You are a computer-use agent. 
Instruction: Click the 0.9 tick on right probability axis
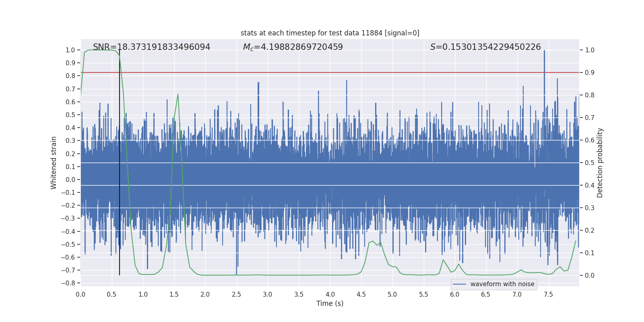pos(590,72)
